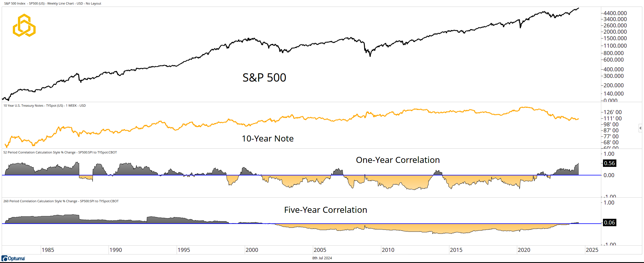Click the 126' 00 Treasury scale label
The width and height of the screenshot is (644, 263).
[613, 112]
